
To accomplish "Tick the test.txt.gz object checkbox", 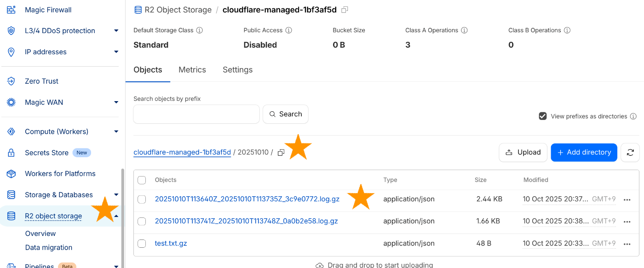I will [x=142, y=244].
